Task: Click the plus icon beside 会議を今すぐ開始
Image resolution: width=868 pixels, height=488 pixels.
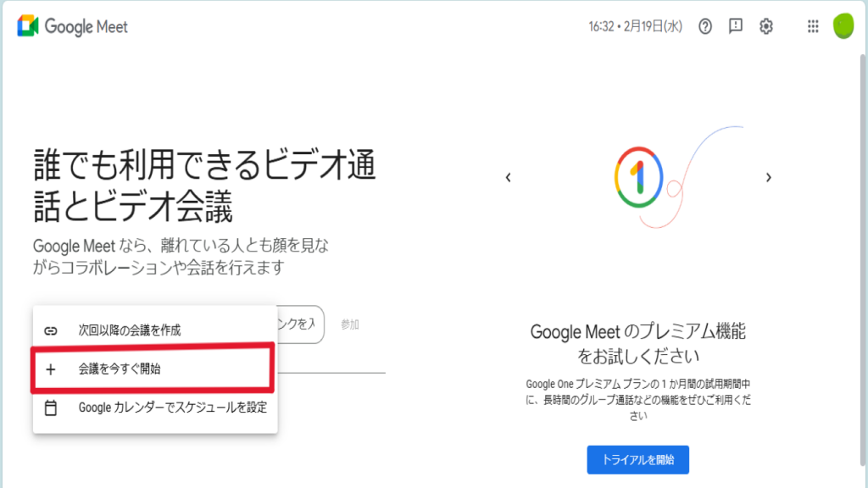Action: [x=50, y=369]
